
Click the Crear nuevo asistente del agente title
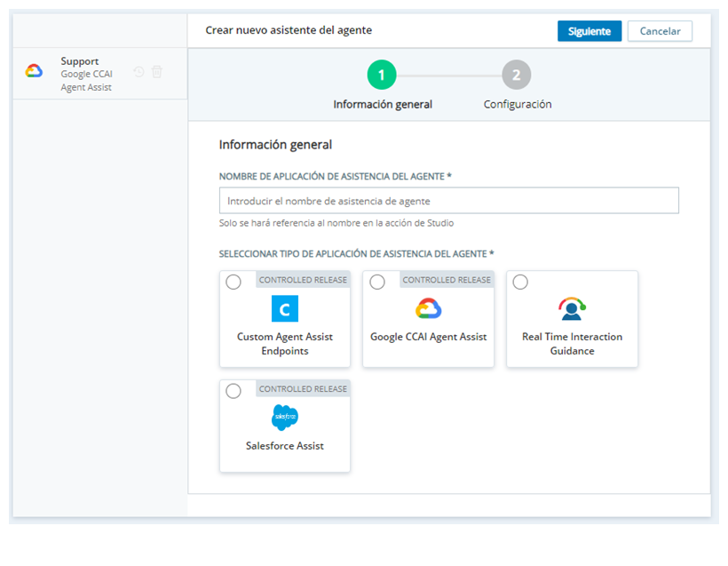(289, 30)
